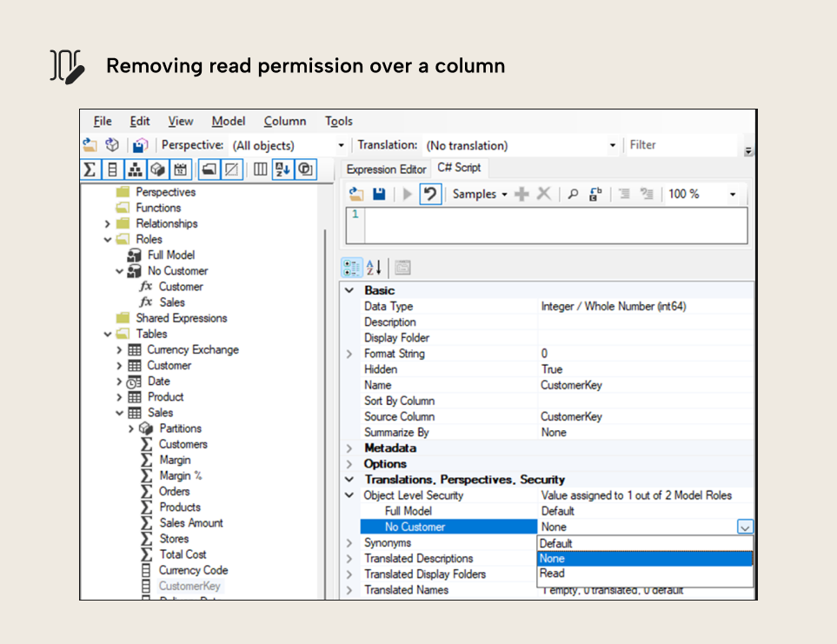Collapse the Roles folder in the tree
Viewport: 837px width, 644px height.
(x=108, y=239)
